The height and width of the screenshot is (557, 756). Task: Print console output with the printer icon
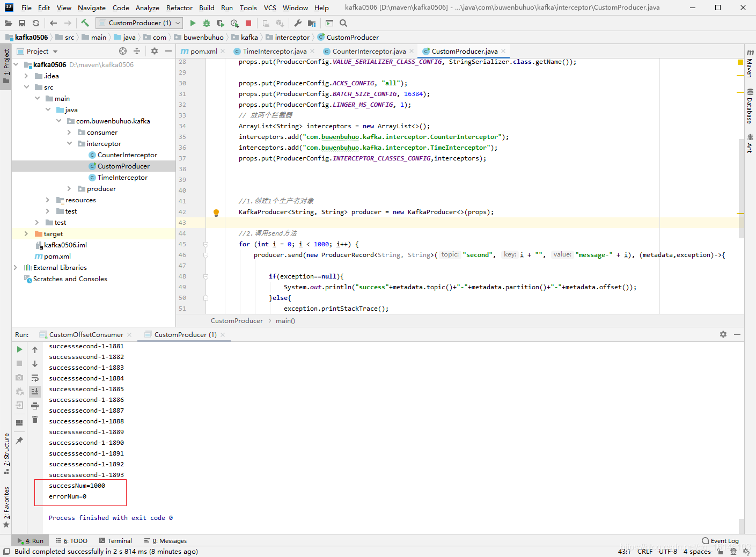35,406
